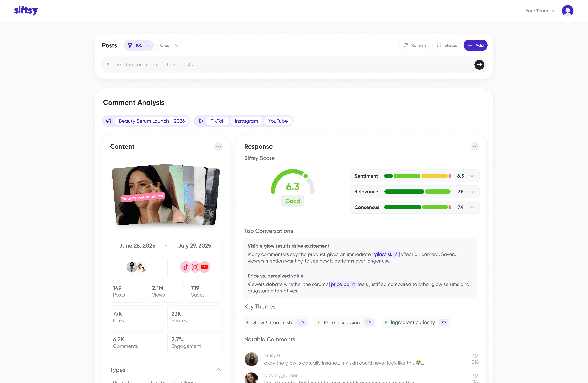588x383 pixels.
Task: Open the Content panel options menu
Action: tap(218, 146)
